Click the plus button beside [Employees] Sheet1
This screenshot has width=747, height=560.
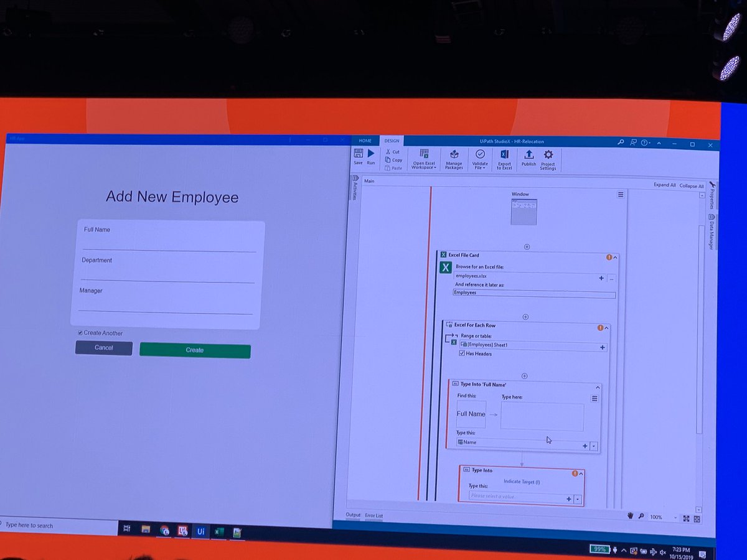(x=603, y=347)
